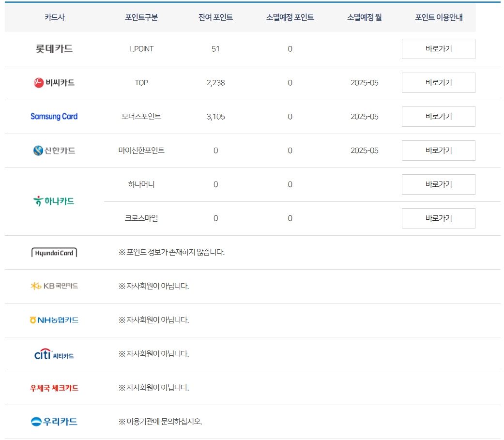Click the NH농협카드 logo
This screenshot has width=504, height=440.
tap(54, 320)
